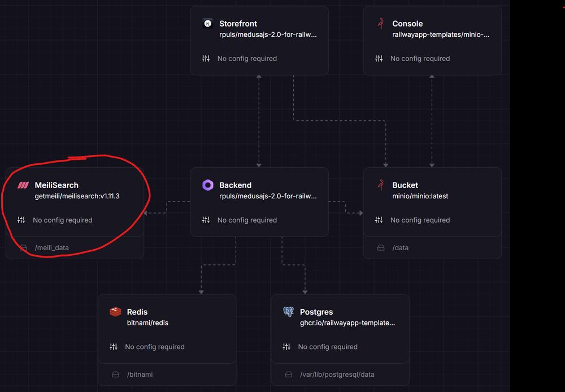Click No config required in Bucket
The image size is (565, 392).
point(420,220)
